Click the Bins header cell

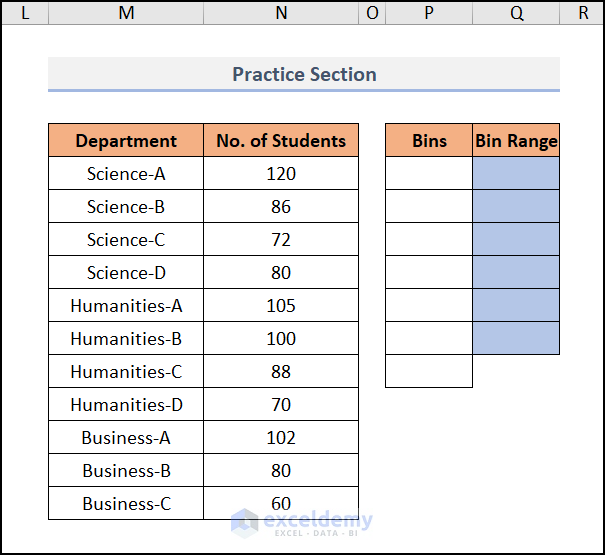pyautogui.click(x=429, y=141)
